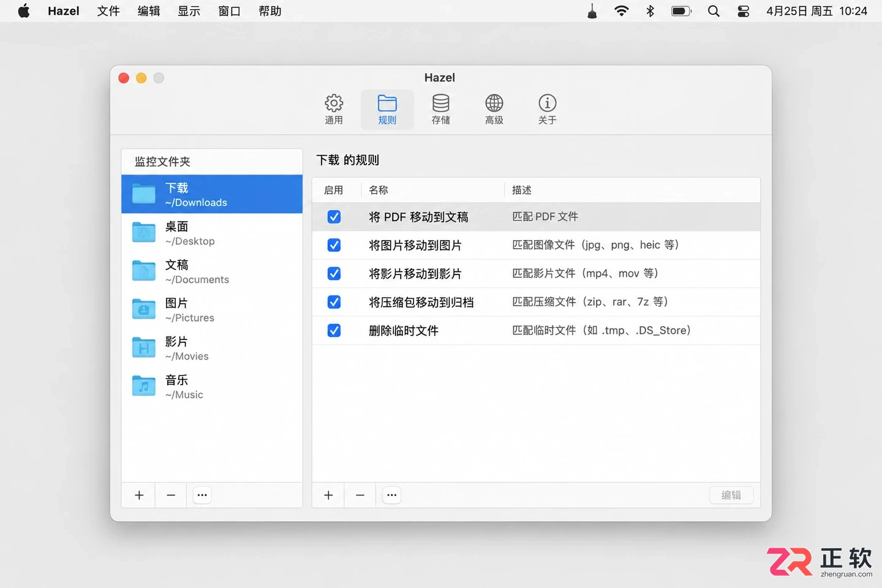Select the 删除临时文件 rule name
This screenshot has width=882, height=588.
pyautogui.click(x=404, y=331)
